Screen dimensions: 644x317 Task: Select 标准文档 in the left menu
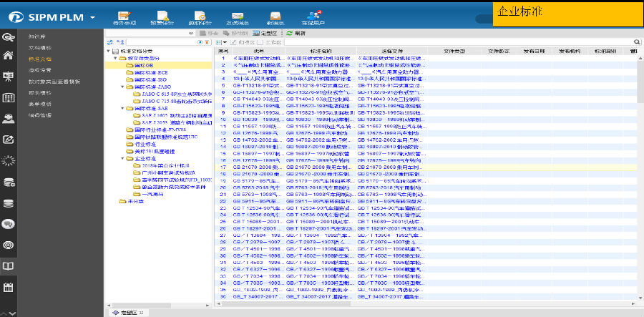click(39, 59)
